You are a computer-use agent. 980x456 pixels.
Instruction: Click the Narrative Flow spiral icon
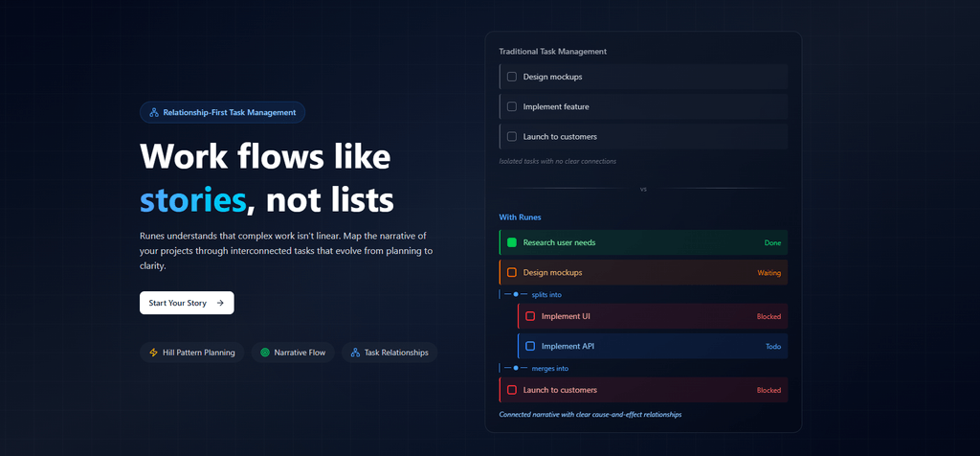click(264, 353)
